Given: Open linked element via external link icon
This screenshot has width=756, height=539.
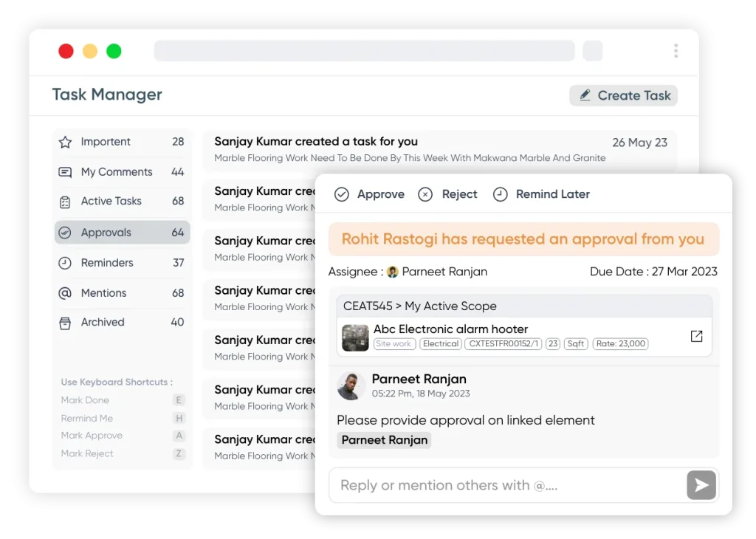Looking at the screenshot, I should [x=696, y=337].
